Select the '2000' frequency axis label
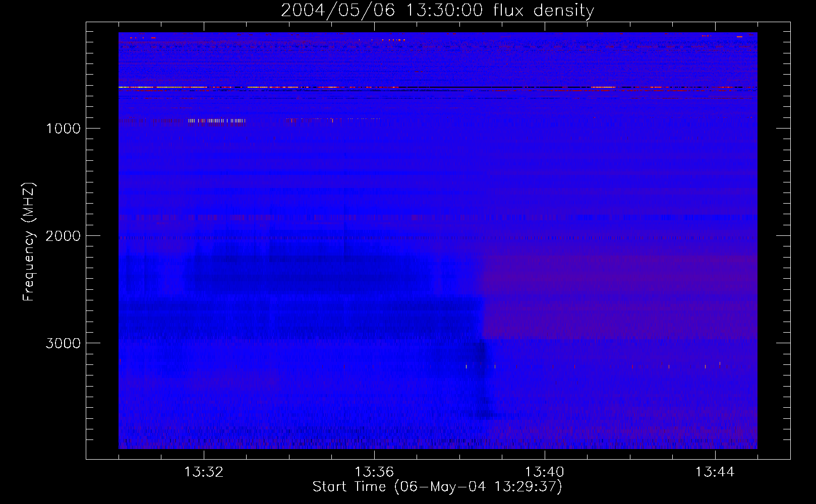Viewport: 816px width, 504px height. [63, 236]
